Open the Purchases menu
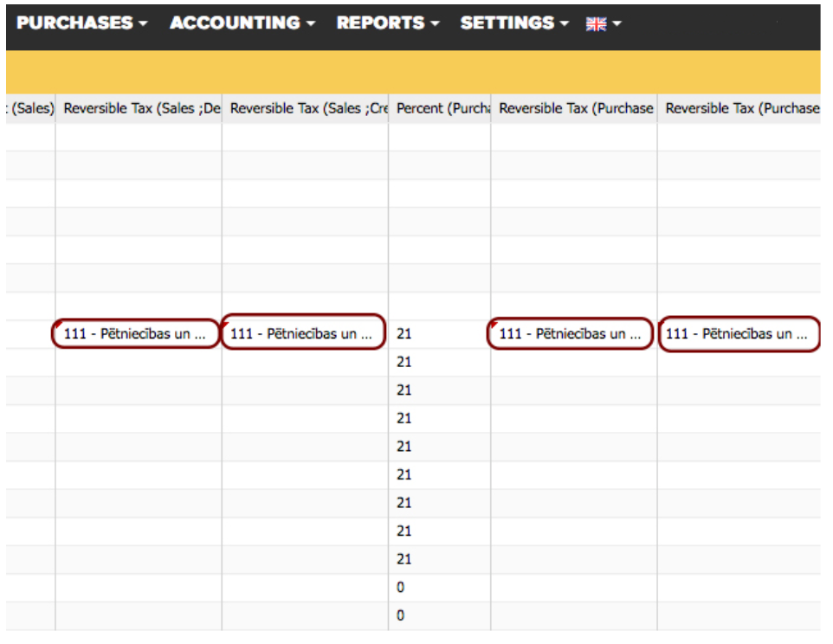833x644 pixels. [x=81, y=23]
